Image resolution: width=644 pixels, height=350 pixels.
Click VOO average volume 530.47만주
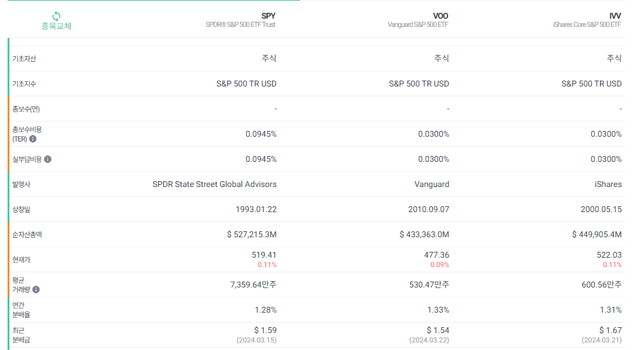(429, 285)
